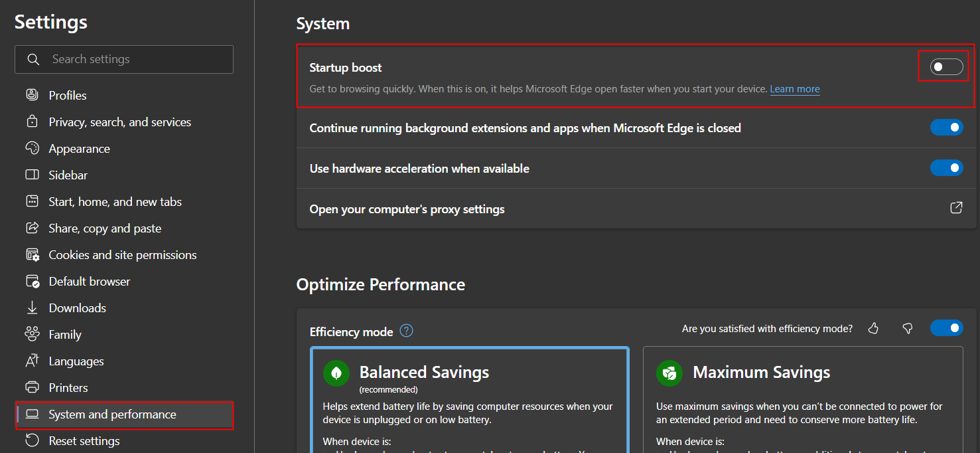Click the Sidebar panel icon
Viewport: 980px width, 453px height.
[x=32, y=175]
